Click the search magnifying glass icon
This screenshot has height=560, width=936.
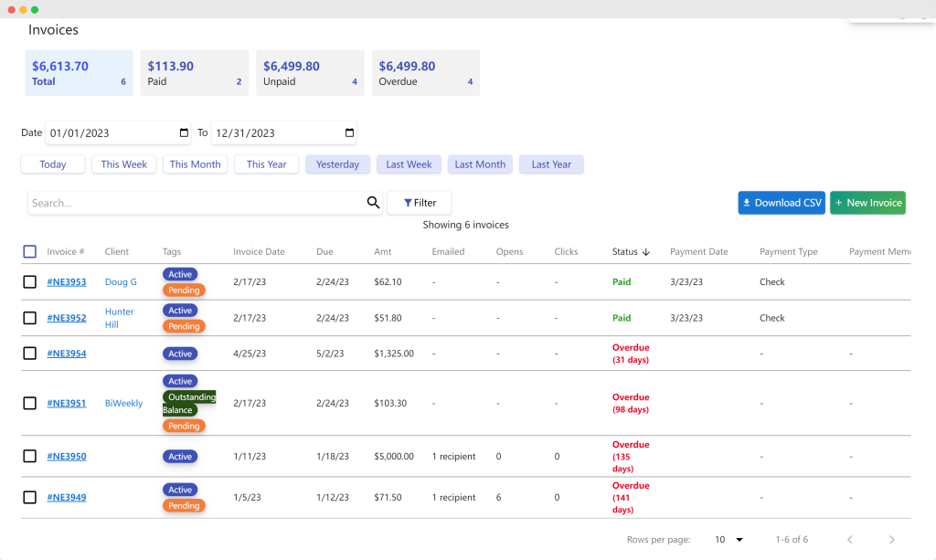click(372, 203)
